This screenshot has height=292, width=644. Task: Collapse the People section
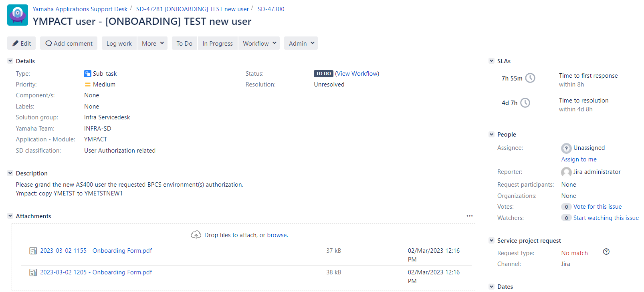491,134
